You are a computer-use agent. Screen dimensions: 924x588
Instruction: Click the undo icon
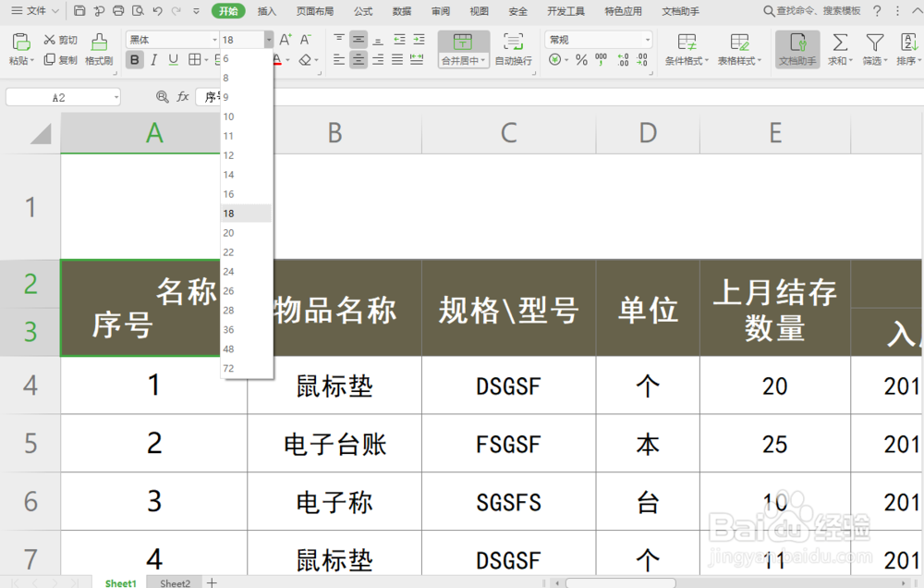click(x=156, y=10)
